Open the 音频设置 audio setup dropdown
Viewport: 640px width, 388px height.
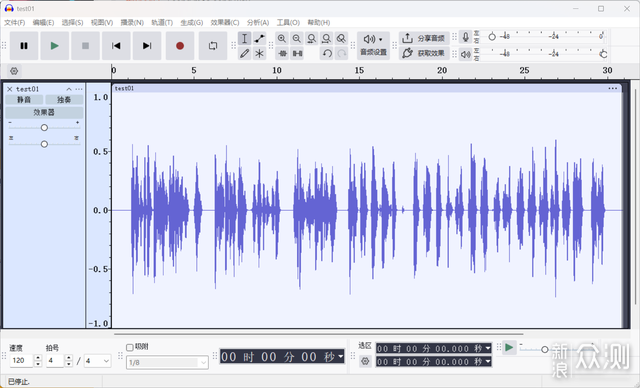coord(373,45)
